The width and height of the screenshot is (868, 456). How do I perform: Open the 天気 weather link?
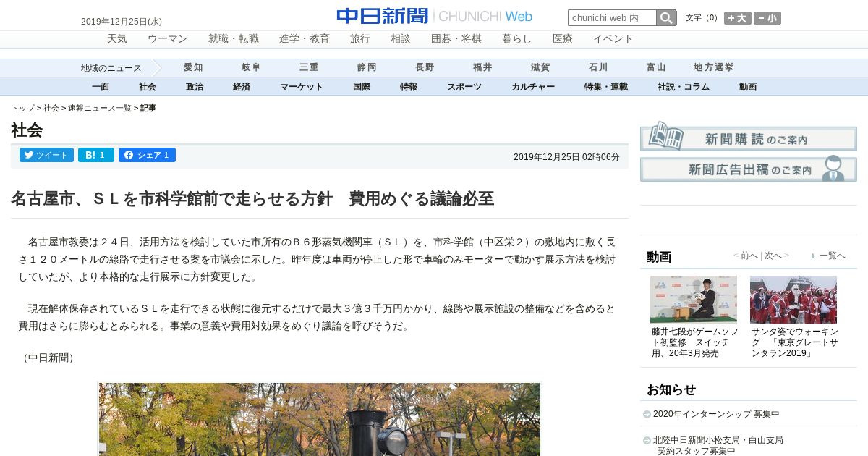[x=117, y=39]
